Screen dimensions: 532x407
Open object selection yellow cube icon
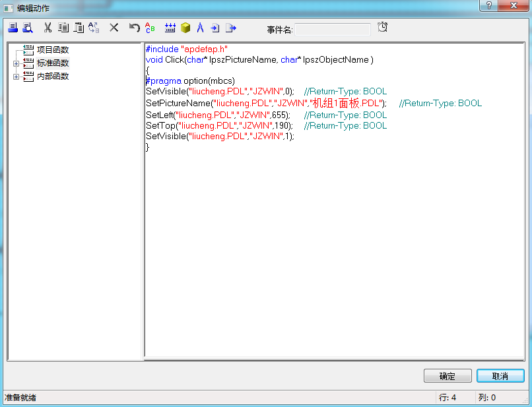185,28
